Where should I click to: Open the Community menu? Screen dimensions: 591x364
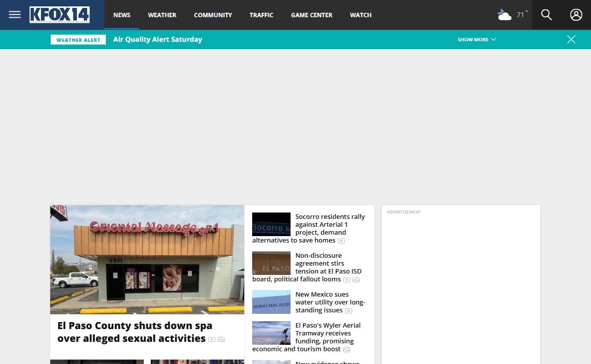click(213, 15)
